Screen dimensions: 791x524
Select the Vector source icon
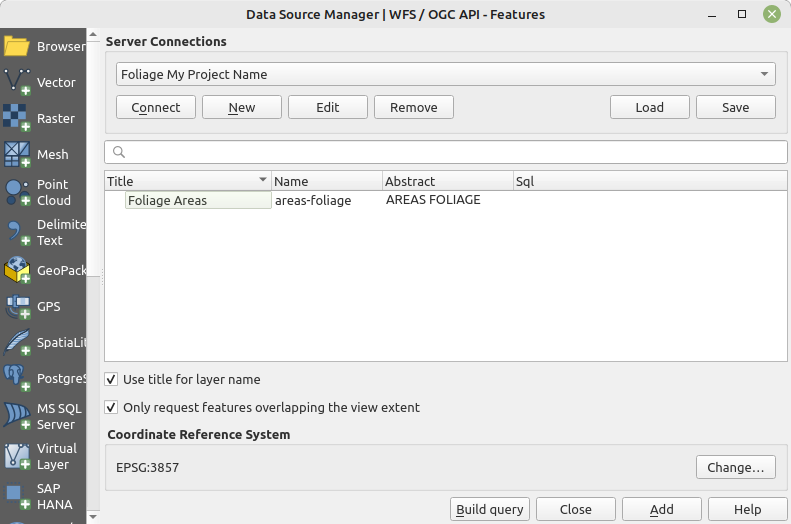[x=17, y=82]
